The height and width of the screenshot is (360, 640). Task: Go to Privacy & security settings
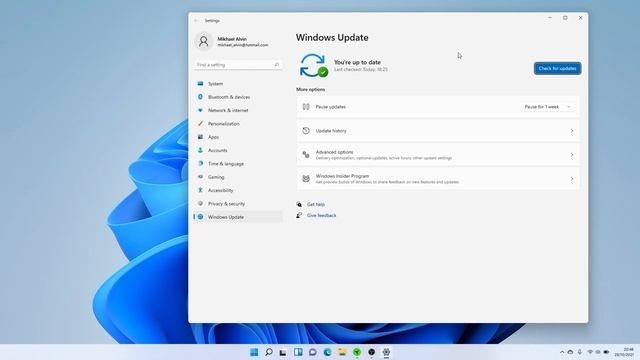238,204
